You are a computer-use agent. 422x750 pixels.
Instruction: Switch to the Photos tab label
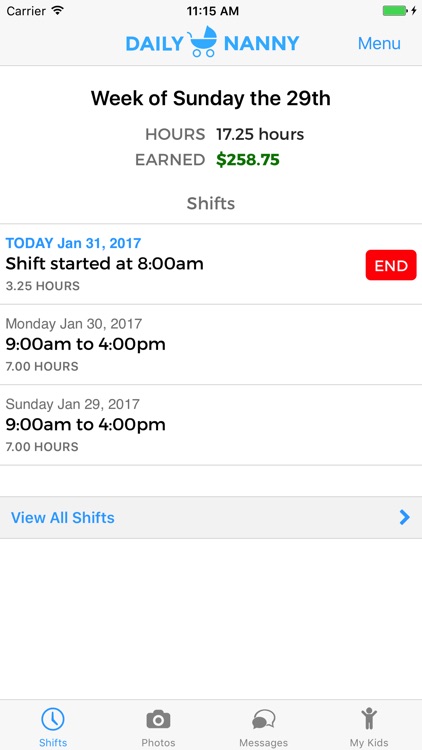tap(158, 743)
